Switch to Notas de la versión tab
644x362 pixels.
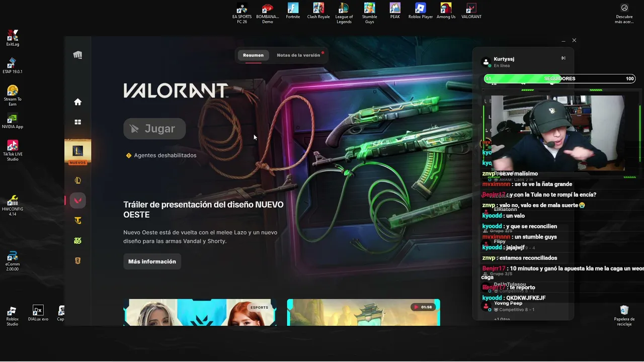(298, 55)
